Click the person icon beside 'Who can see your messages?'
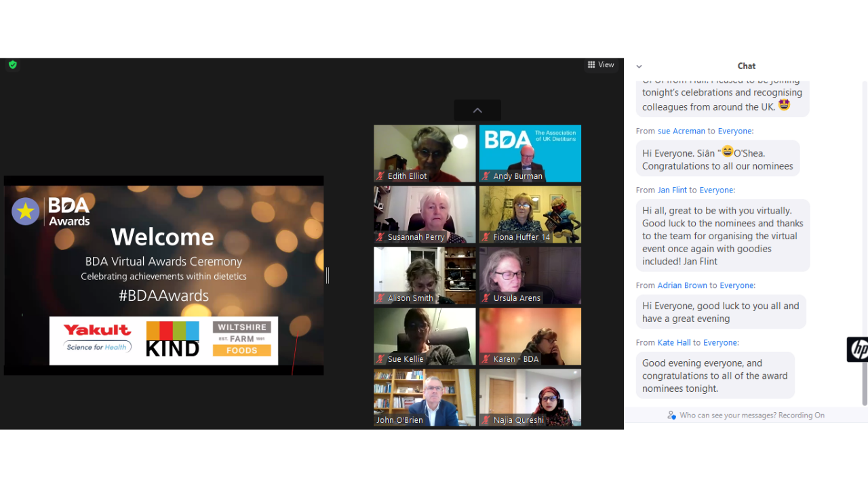 click(x=671, y=415)
